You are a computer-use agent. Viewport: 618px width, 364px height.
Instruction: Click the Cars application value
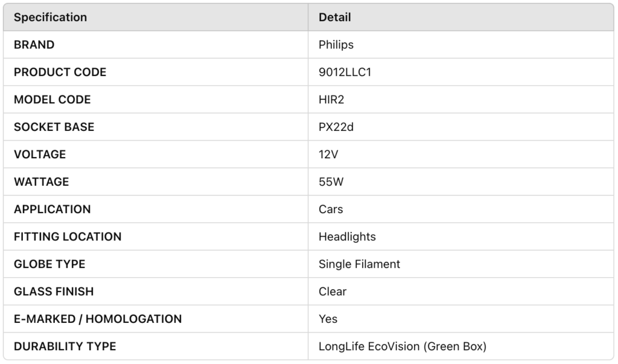click(x=331, y=209)
